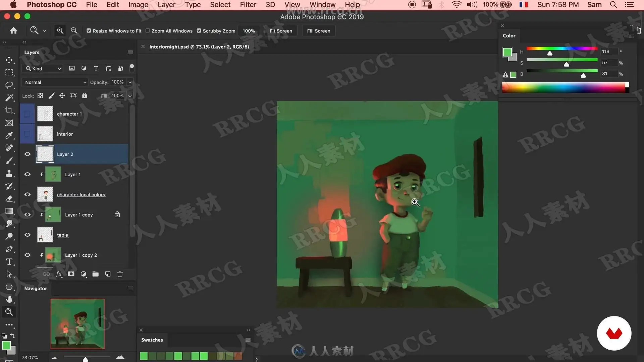
Task: Hide the Layer 1 copy layer
Action: 28,215
